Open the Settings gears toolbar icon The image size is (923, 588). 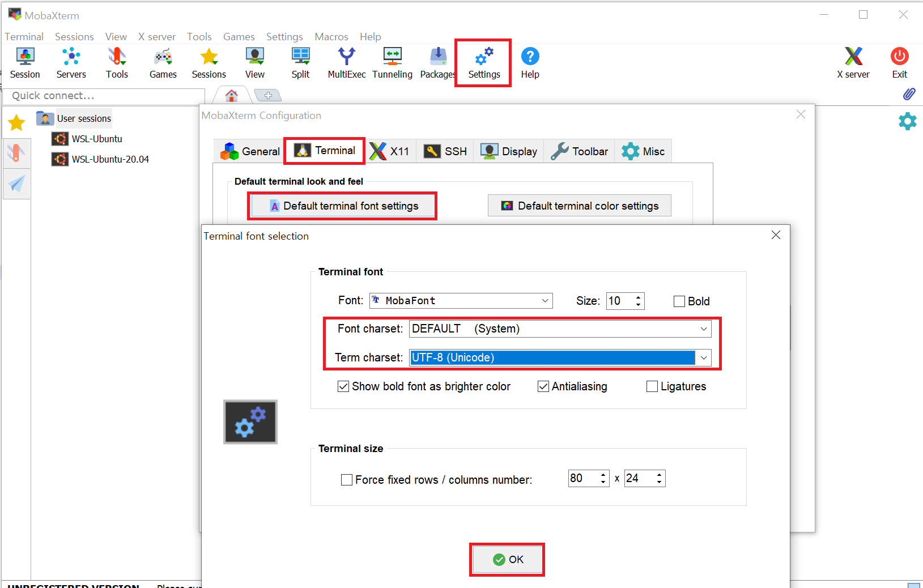coord(484,63)
